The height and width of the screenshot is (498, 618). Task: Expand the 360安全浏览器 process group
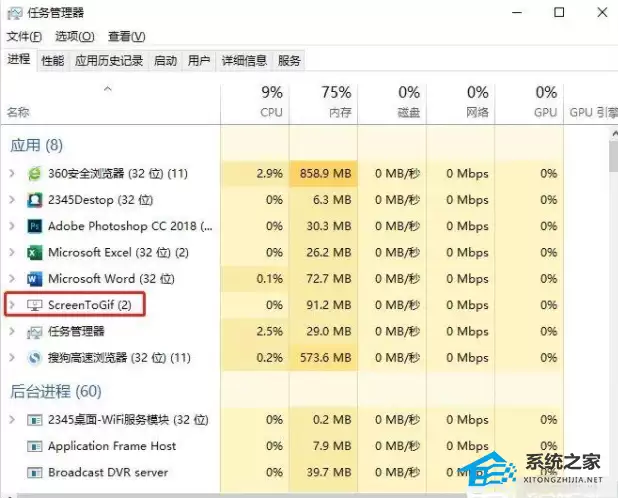coord(12,173)
